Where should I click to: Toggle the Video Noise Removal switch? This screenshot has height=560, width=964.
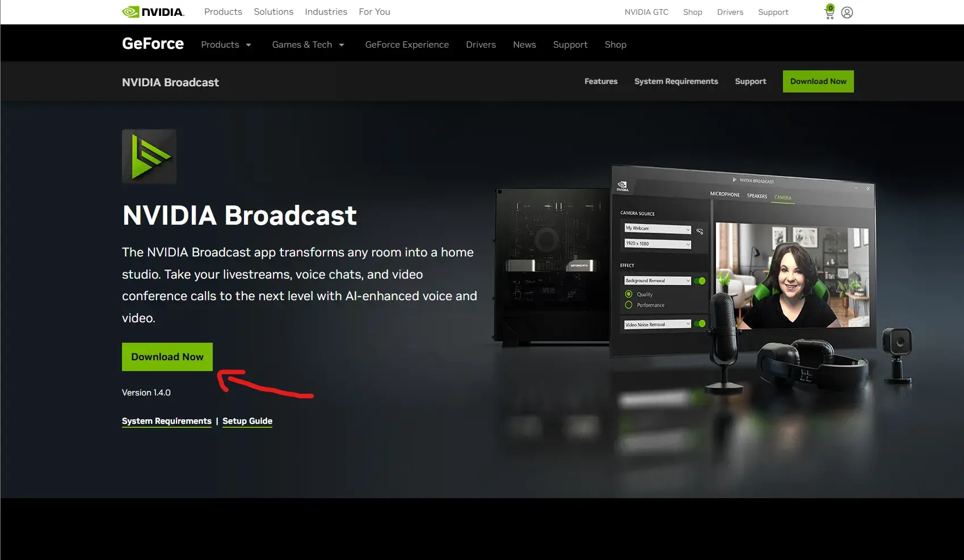pos(700,323)
